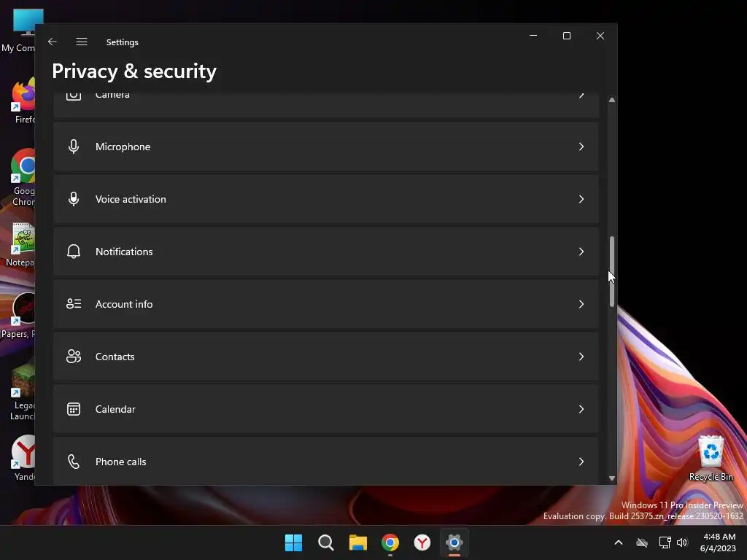Click the scroll-up arrow of Settings scrollbar
Image resolution: width=747 pixels, height=560 pixels.
click(612, 100)
